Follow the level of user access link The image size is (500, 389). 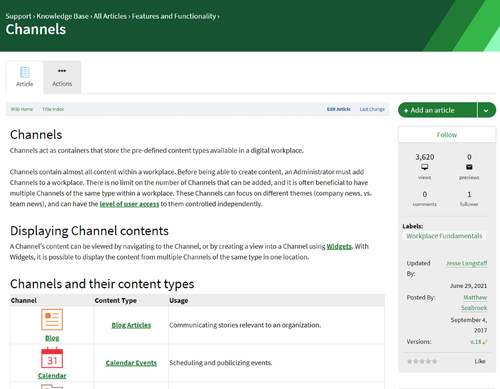pyautogui.click(x=129, y=204)
